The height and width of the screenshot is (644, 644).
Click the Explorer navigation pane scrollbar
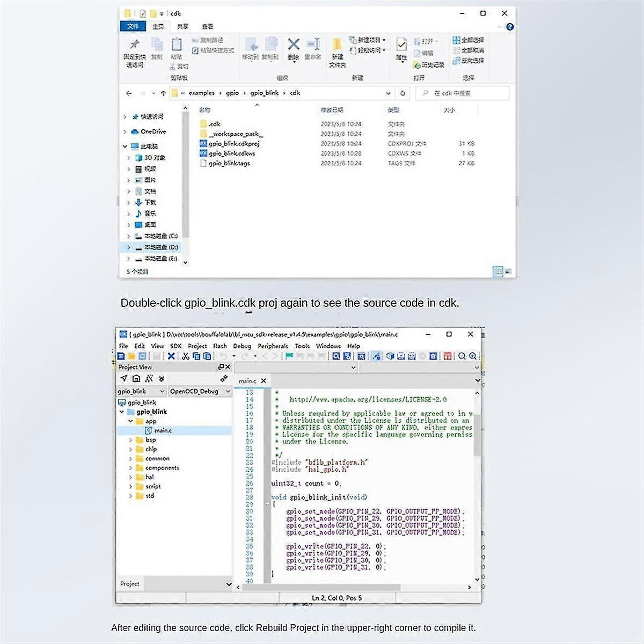click(x=186, y=174)
